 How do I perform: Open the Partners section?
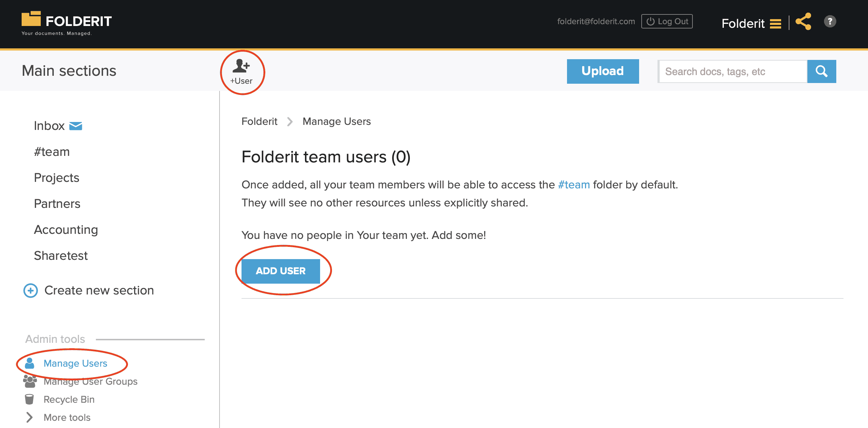tap(57, 204)
